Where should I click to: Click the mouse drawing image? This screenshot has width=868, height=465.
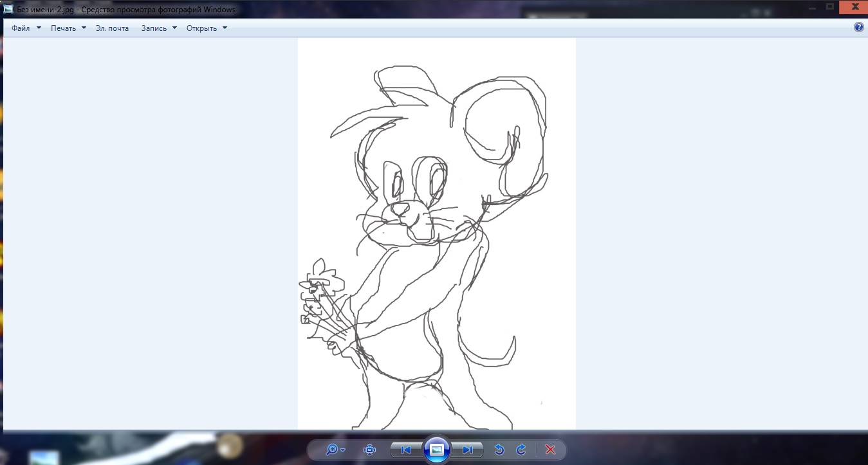pos(437,233)
